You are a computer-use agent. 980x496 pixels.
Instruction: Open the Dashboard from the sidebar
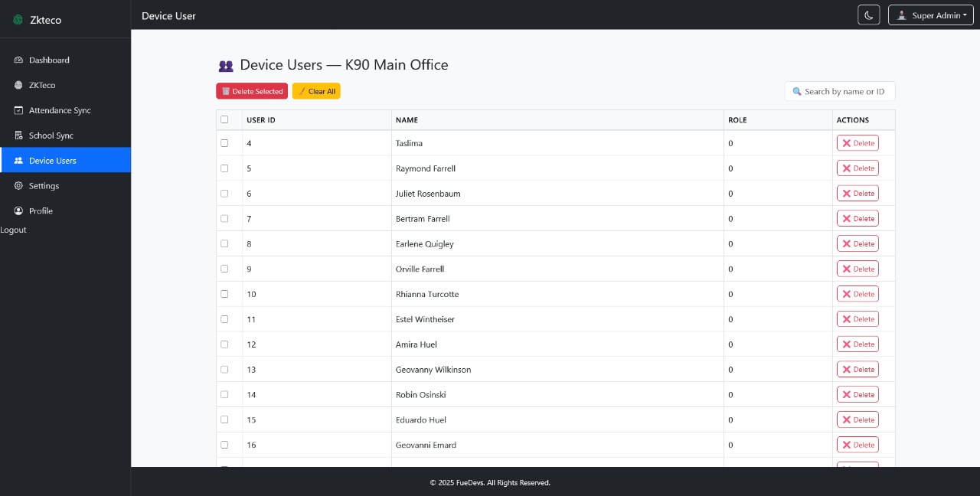[49, 60]
